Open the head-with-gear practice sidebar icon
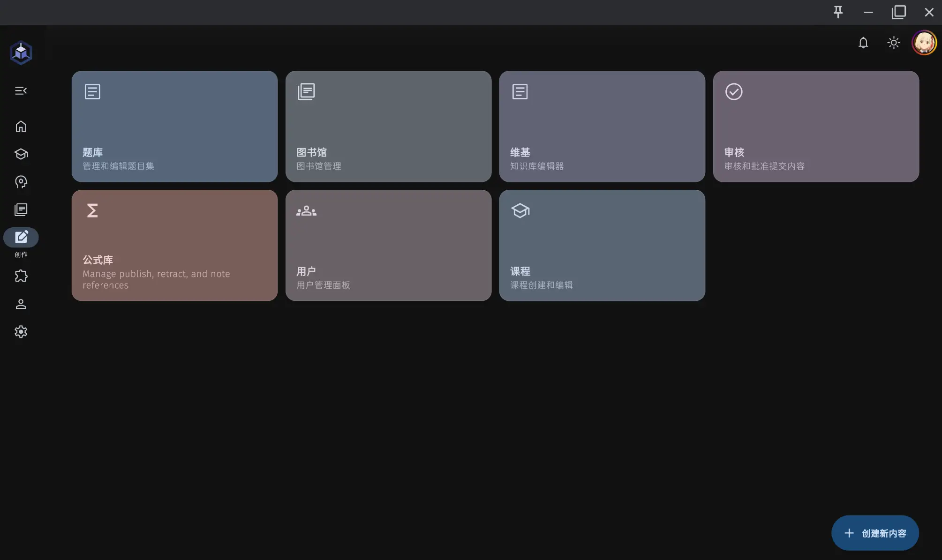This screenshot has width=942, height=560. tap(21, 182)
